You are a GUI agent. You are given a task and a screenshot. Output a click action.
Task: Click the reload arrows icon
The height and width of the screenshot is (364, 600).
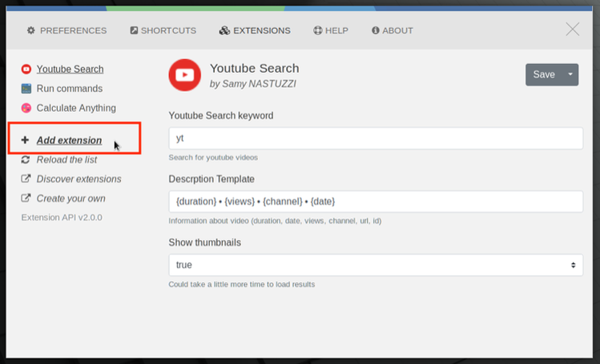point(26,160)
